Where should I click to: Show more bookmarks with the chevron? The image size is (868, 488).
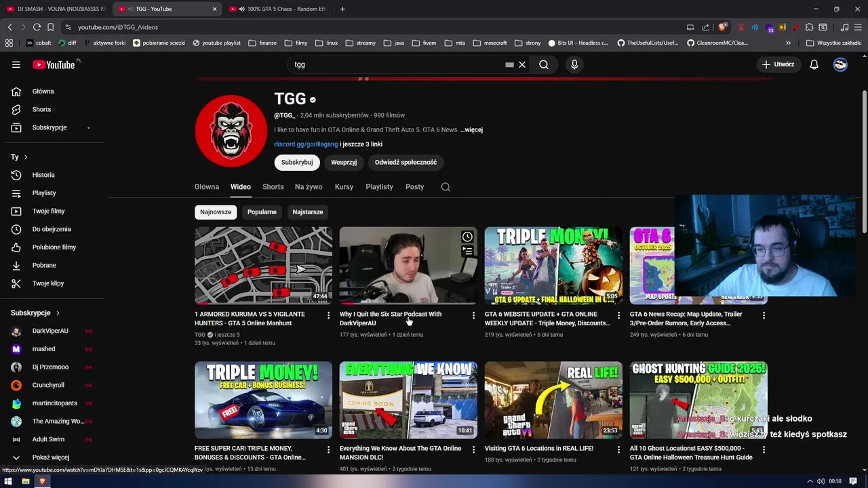tap(788, 43)
